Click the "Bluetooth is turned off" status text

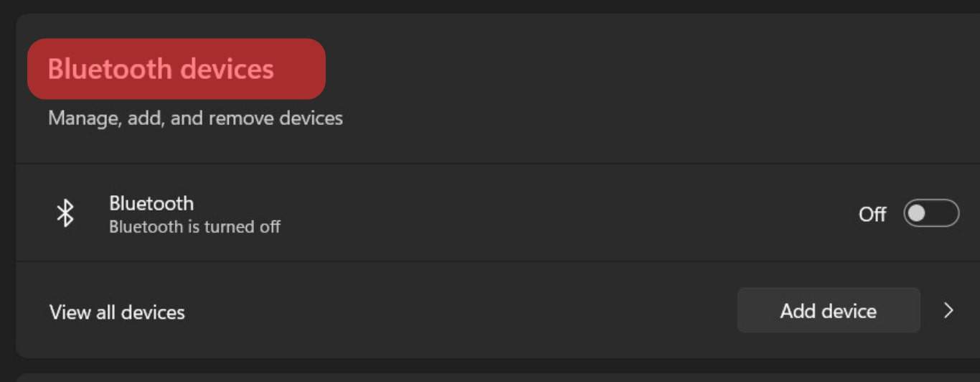[x=194, y=227]
